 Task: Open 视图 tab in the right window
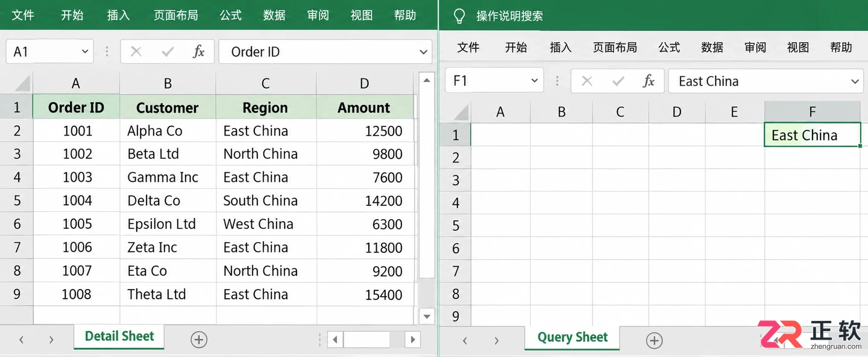pos(798,47)
